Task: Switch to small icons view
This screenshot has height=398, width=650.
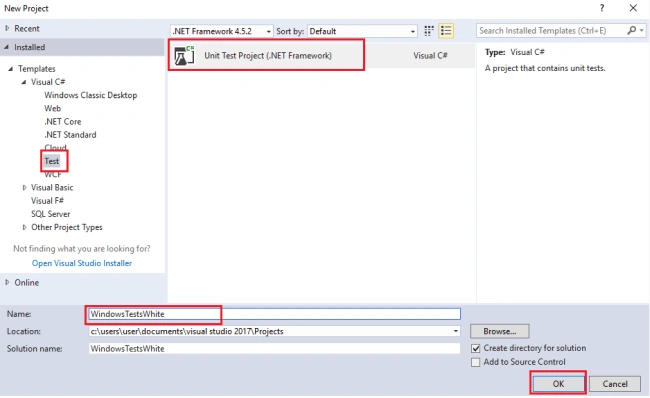Action: (429, 31)
